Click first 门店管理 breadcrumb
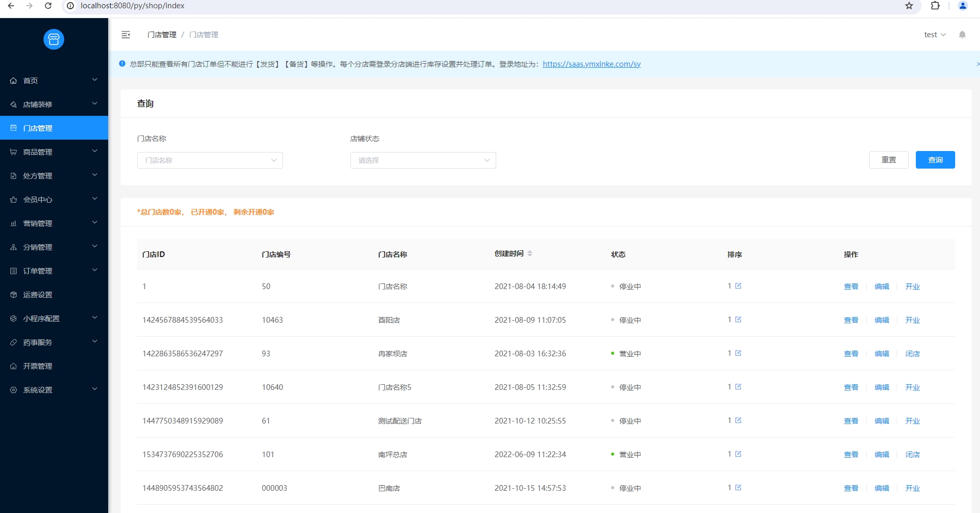This screenshot has width=980, height=513. (162, 35)
